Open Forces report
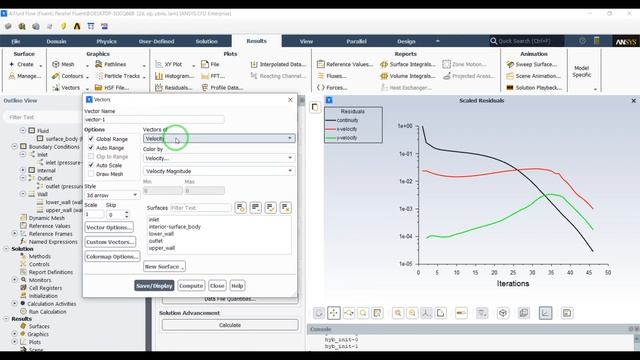 click(332, 87)
